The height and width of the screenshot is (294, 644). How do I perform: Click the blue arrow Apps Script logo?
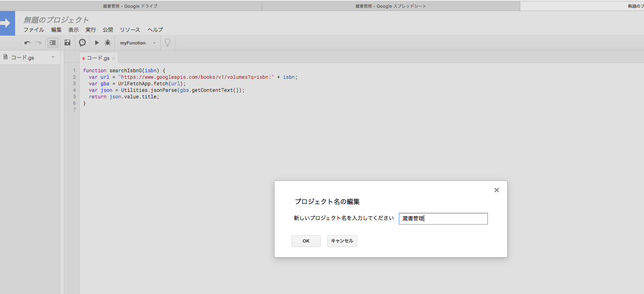click(7, 23)
